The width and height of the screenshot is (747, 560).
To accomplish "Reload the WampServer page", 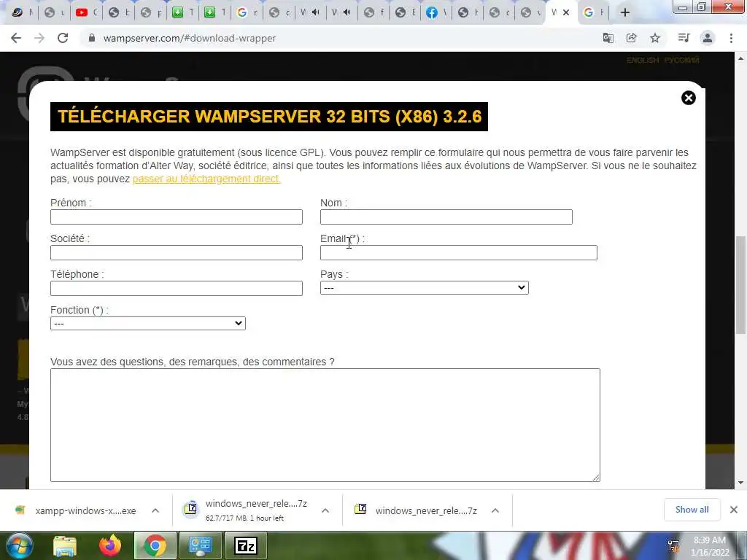I will coord(63,38).
